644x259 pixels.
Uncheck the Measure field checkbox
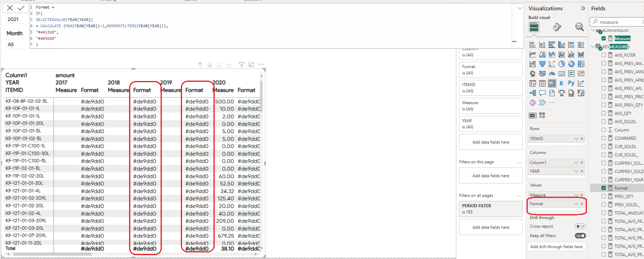click(604, 39)
